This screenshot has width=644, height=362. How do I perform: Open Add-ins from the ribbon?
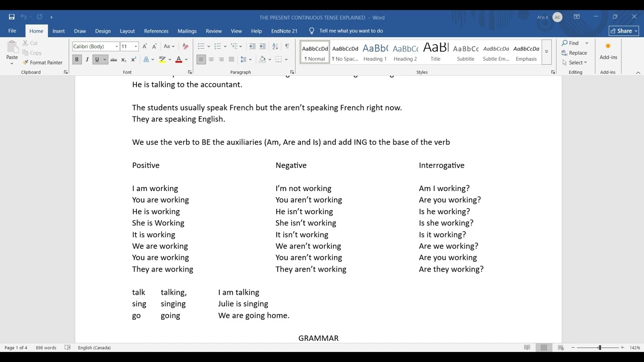(608, 51)
